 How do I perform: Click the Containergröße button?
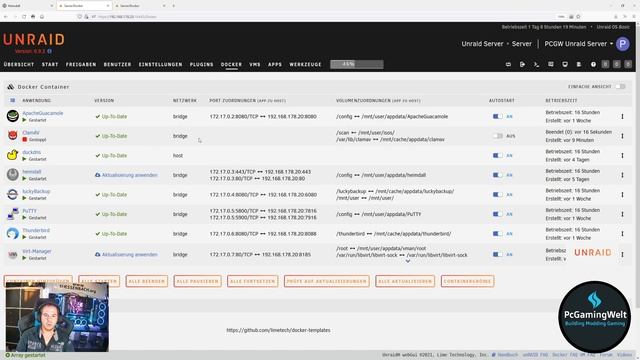click(467, 281)
